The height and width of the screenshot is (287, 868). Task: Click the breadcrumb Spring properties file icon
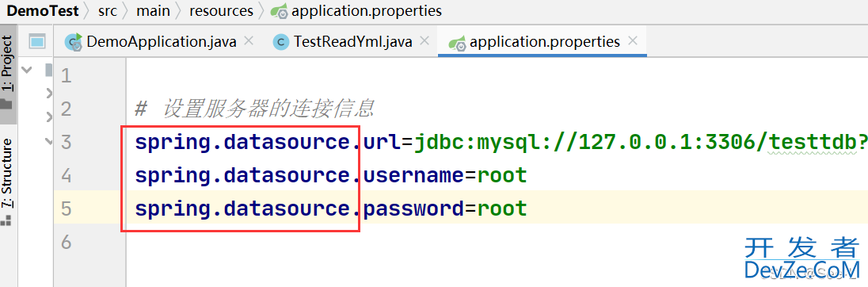tap(279, 12)
